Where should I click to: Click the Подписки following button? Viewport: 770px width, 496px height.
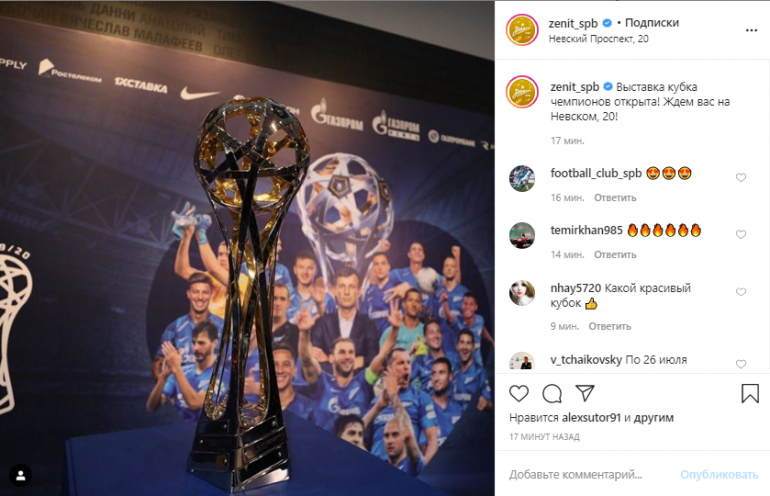pyautogui.click(x=652, y=23)
